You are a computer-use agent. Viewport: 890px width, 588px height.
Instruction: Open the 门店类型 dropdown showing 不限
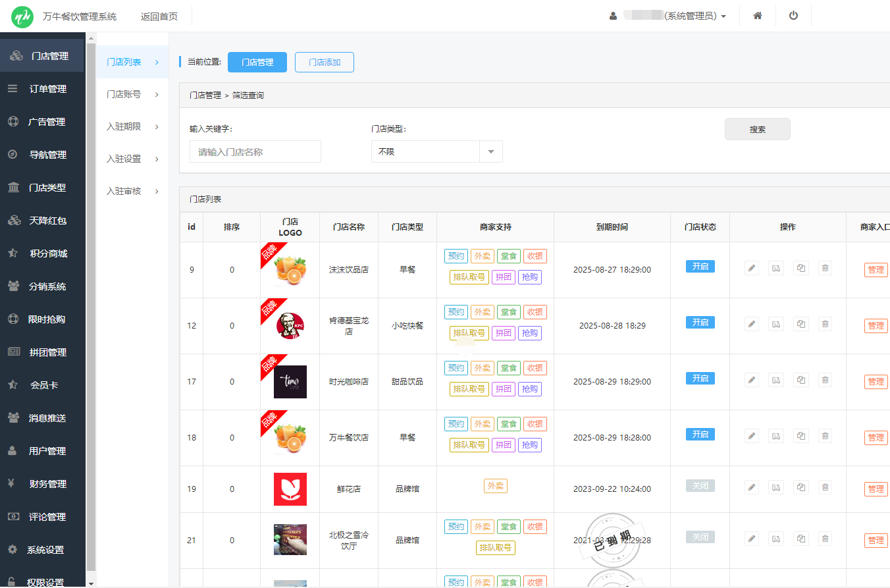click(x=436, y=151)
